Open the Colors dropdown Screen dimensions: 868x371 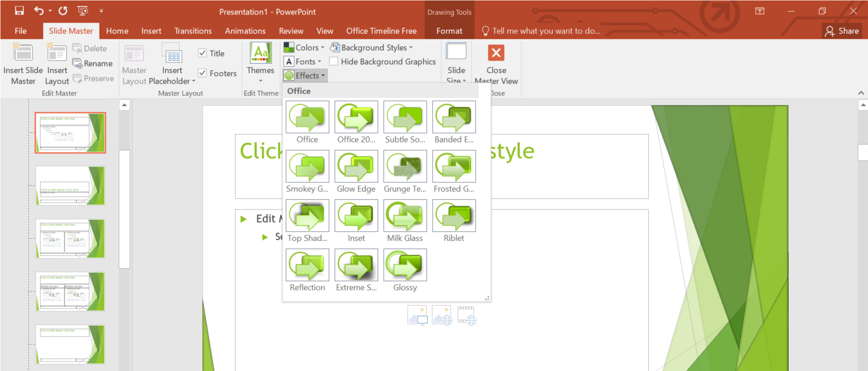304,48
